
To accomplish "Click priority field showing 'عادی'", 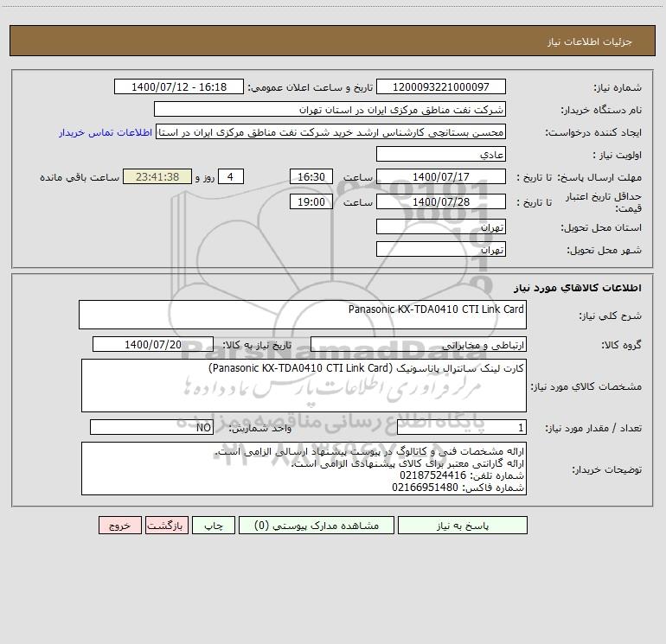I will (441, 154).
